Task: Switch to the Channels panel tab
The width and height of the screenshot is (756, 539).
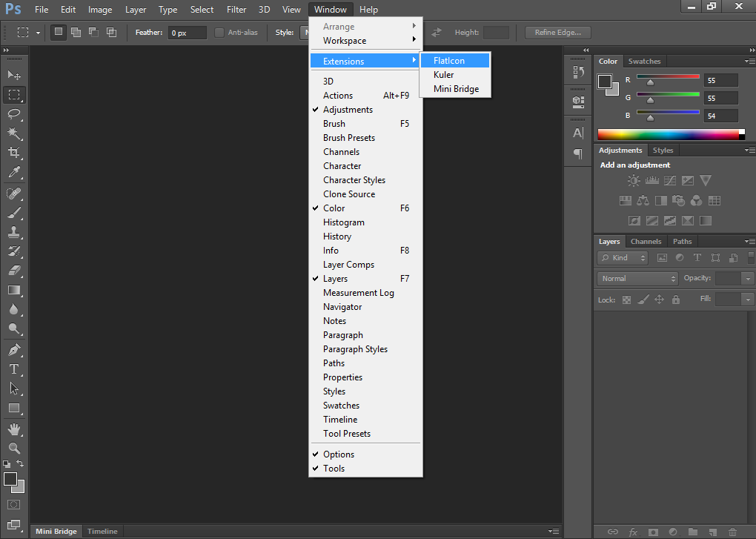Action: (646, 242)
